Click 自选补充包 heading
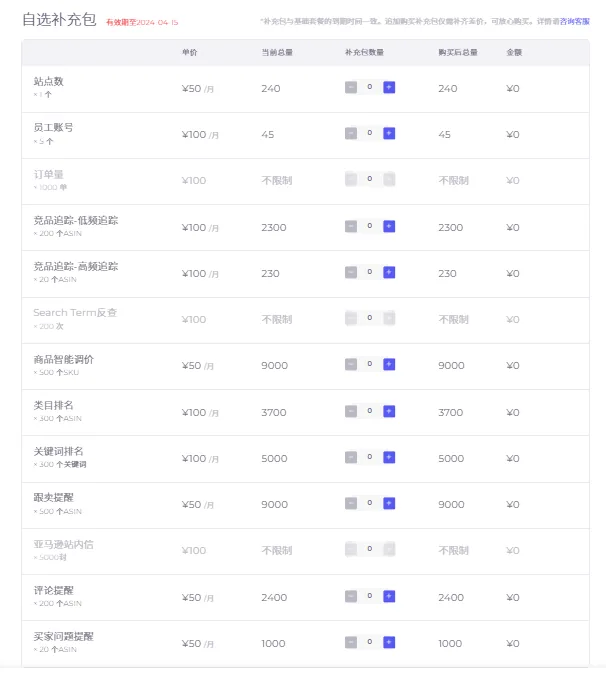The image size is (606, 677). tap(59, 19)
